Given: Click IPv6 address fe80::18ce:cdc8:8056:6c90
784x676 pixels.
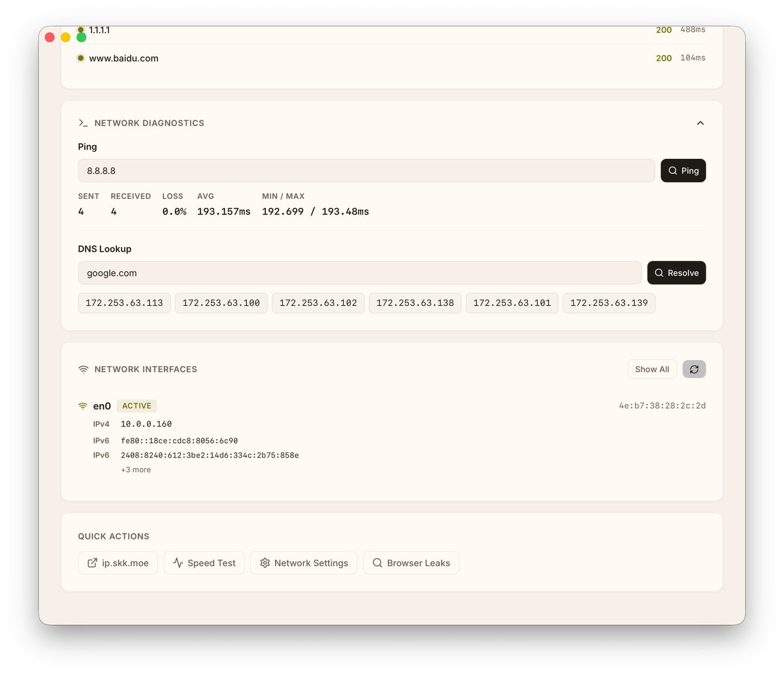Looking at the screenshot, I should tap(179, 441).
